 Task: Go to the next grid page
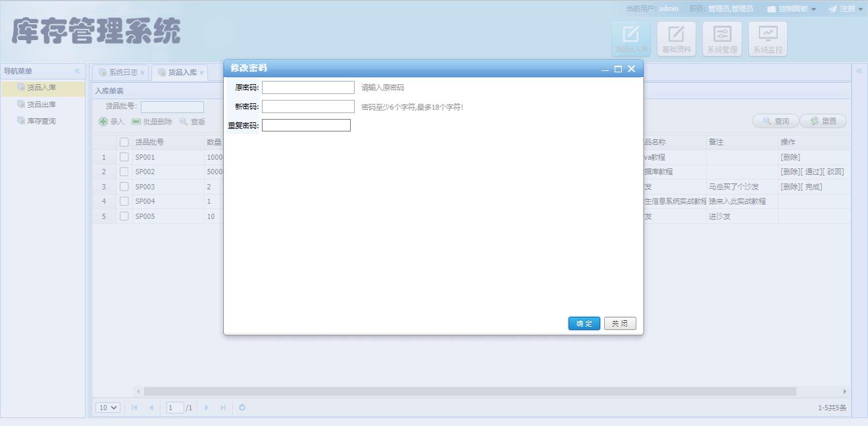206,408
